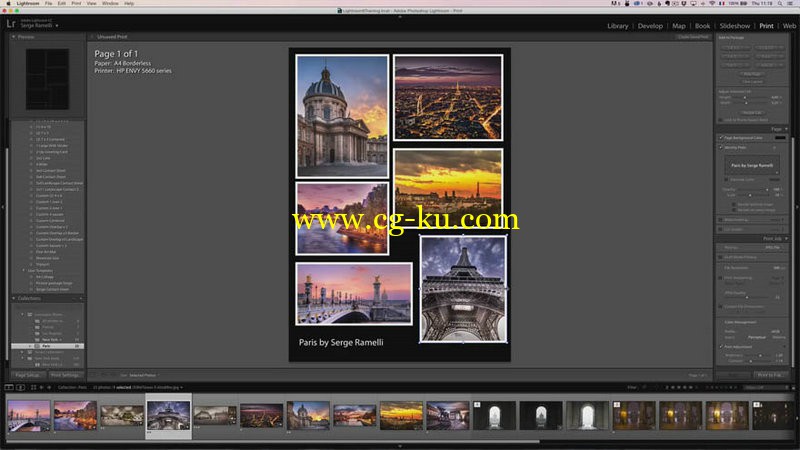Click the collection icon beside New York
The height and width of the screenshot is (450, 800).
coord(37,339)
